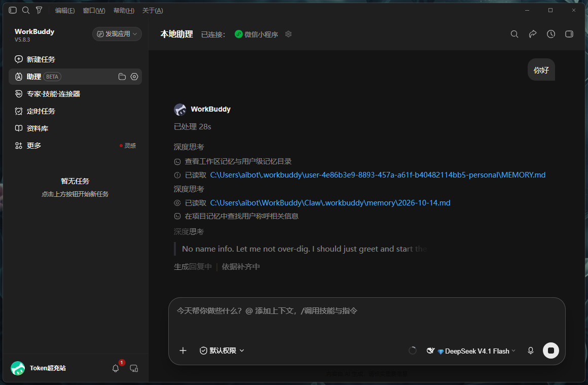Click the 依据补齐中 status text
Screen dimensions: 588x385
(x=241, y=267)
